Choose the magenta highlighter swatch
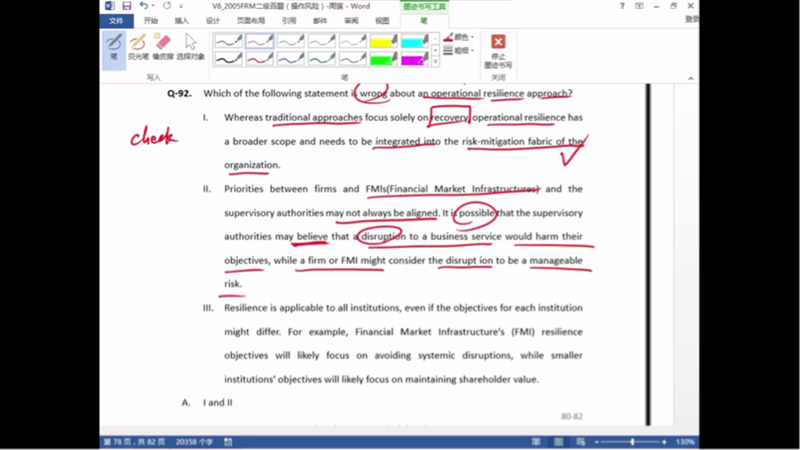The width and height of the screenshot is (800, 450). [415, 59]
